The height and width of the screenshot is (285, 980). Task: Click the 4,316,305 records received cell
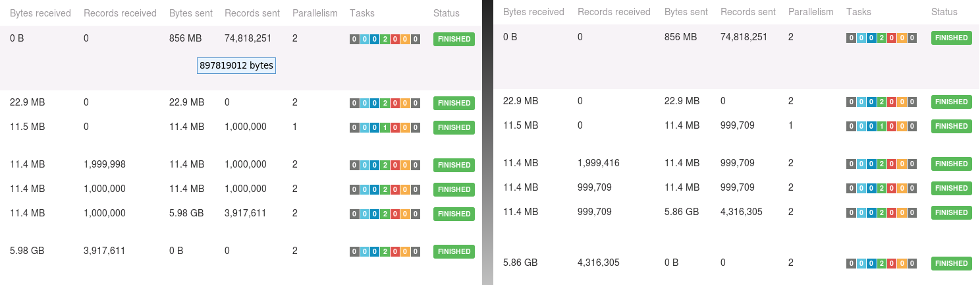click(599, 263)
